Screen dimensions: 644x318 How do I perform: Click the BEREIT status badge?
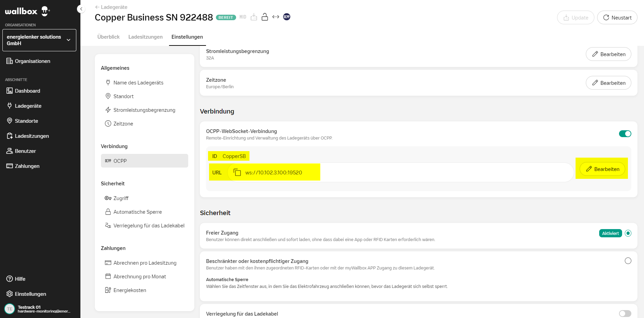226,17
